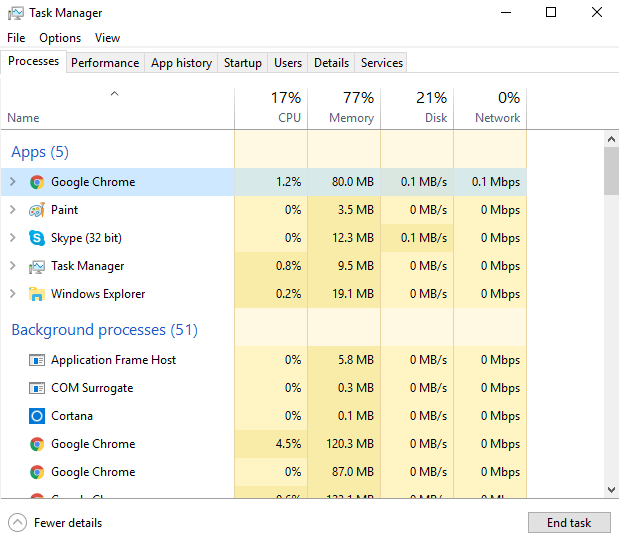Click the Application Frame Host icon
Screen dimensions: 619x544
point(37,360)
